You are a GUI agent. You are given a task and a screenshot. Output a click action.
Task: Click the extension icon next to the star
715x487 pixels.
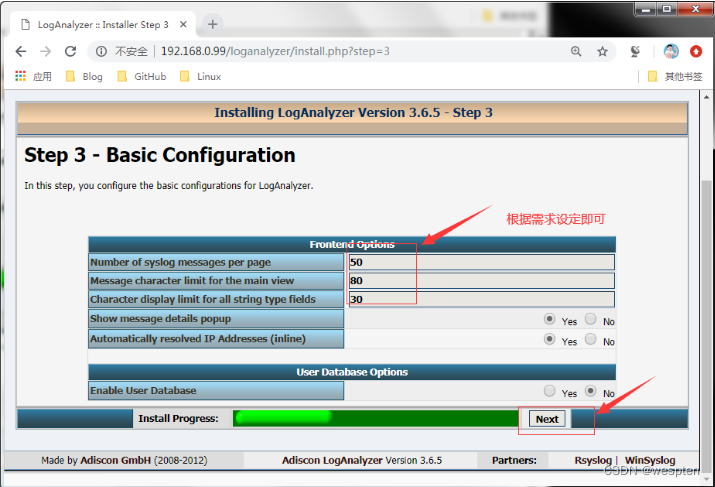coord(635,52)
